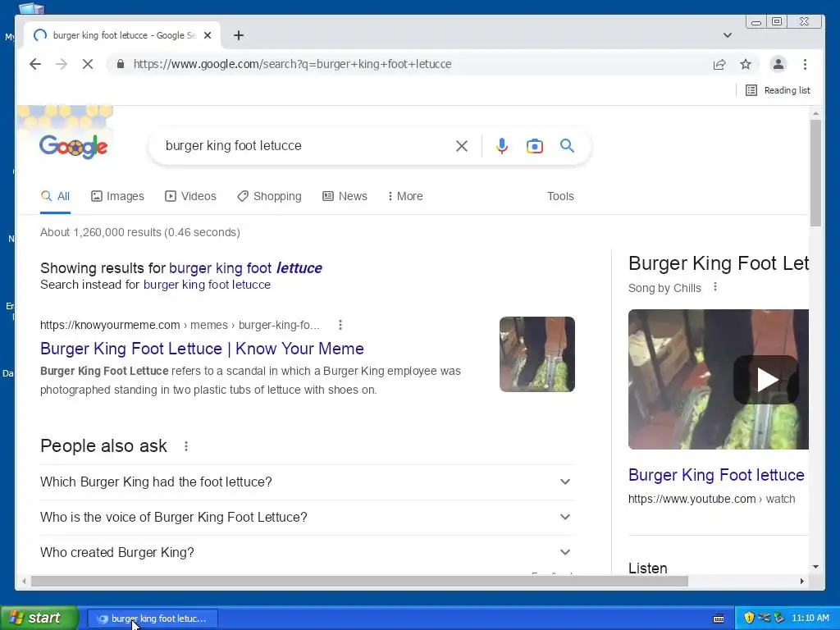Image resolution: width=840 pixels, height=630 pixels.
Task: Click the horizontal scroll left arrow
Action: coord(24,582)
